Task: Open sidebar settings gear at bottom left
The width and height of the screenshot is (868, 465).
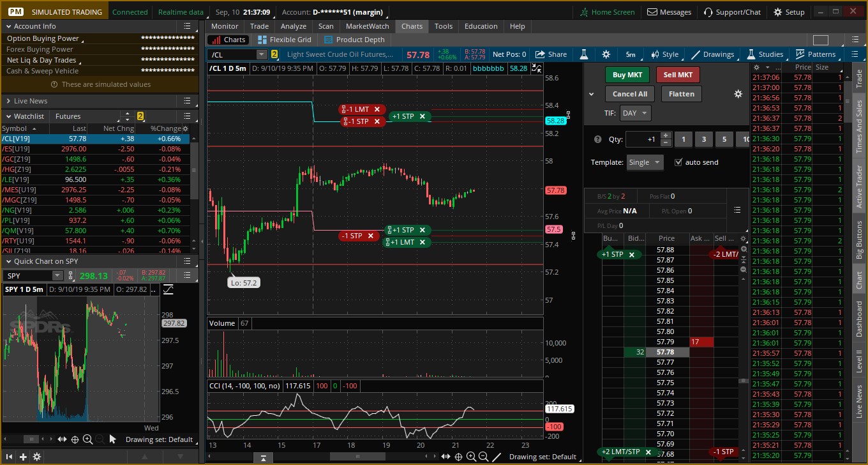Action: [x=37, y=457]
